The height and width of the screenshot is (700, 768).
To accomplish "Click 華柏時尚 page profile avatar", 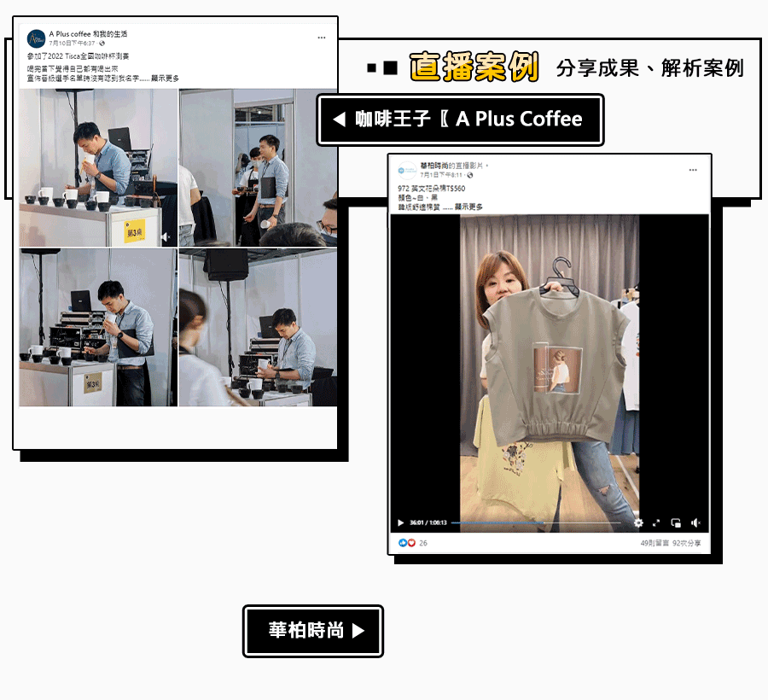I will pos(407,170).
